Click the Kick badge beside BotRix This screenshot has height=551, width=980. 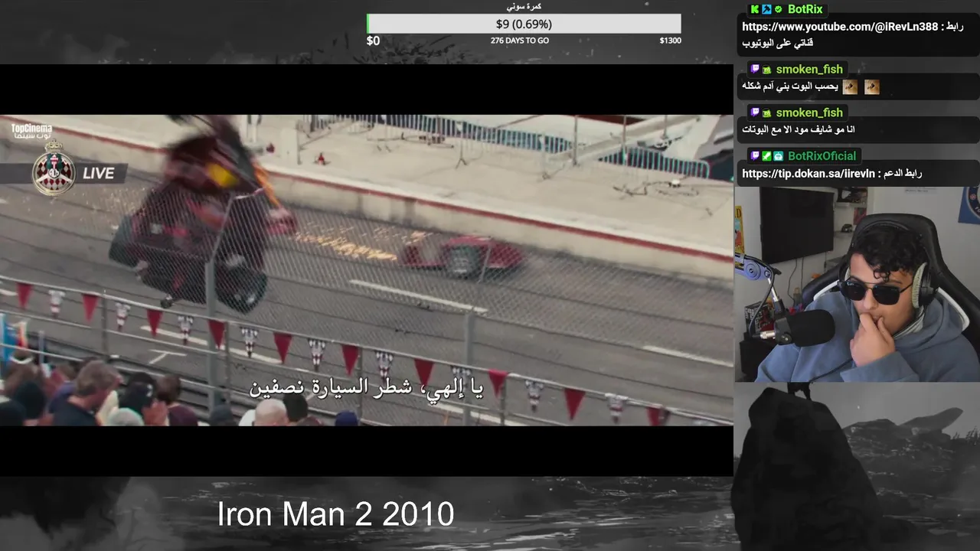[755, 9]
